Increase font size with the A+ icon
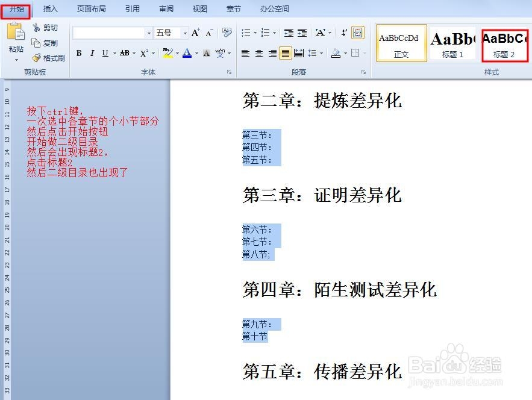532x400 pixels. [x=195, y=32]
